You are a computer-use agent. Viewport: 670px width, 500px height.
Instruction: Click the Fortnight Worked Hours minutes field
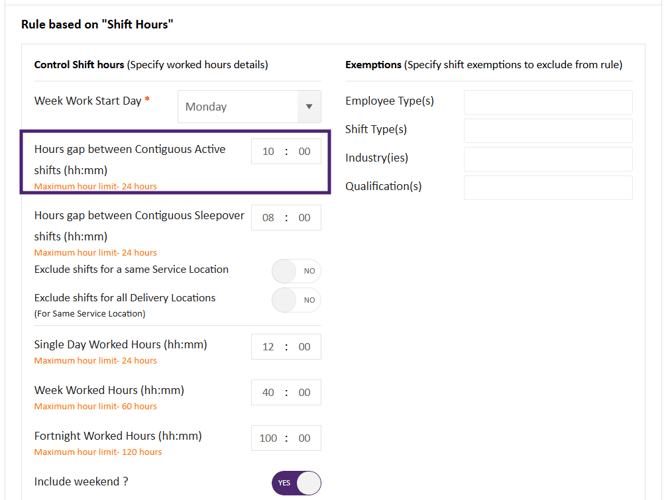tap(304, 438)
